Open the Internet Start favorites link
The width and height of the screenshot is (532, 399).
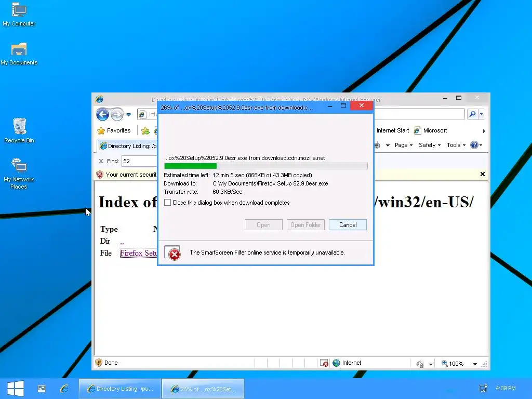[393, 130]
